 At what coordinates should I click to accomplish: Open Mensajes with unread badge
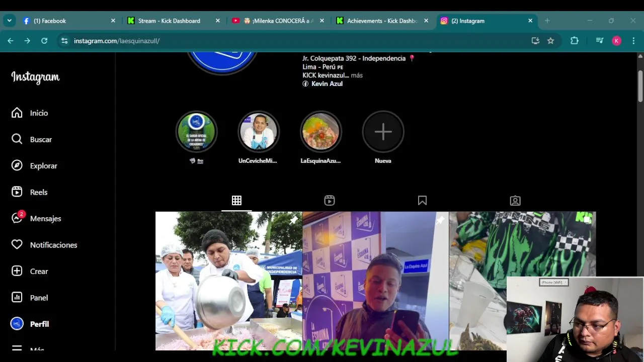click(x=36, y=219)
